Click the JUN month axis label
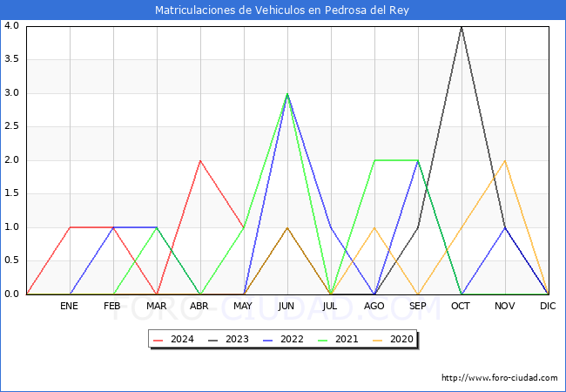This screenshot has height=392, width=566. (x=286, y=306)
